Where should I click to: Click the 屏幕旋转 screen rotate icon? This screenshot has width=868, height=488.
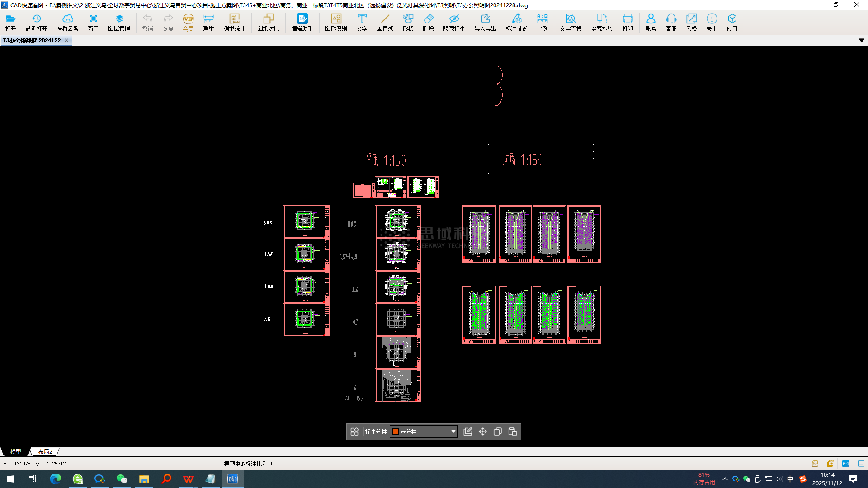point(602,22)
